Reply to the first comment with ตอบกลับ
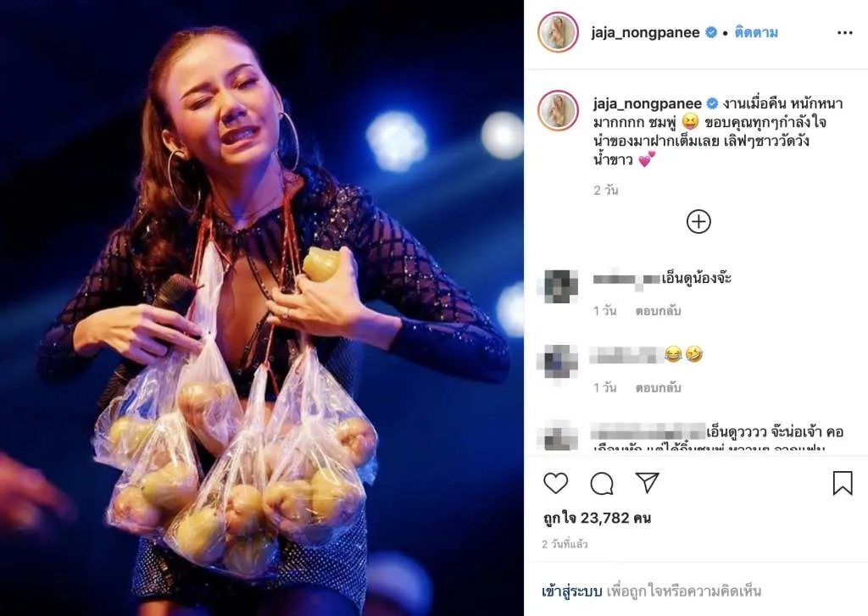This screenshot has width=868, height=616. coord(658,311)
